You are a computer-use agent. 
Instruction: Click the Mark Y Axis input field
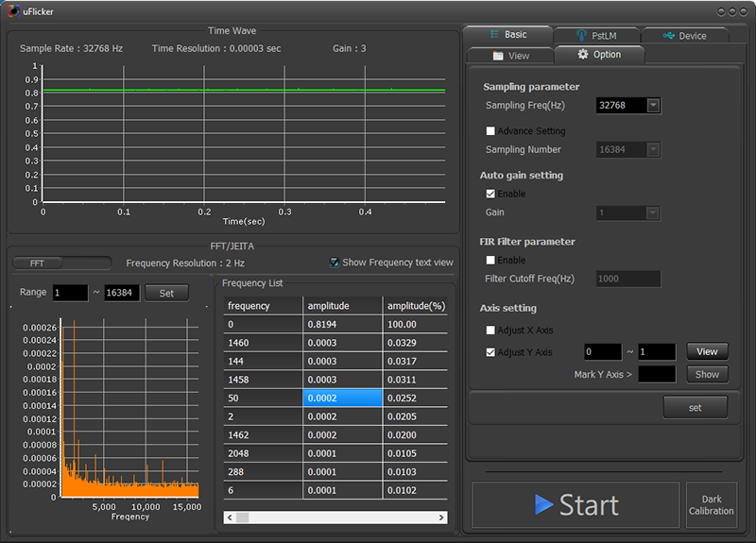(x=656, y=374)
